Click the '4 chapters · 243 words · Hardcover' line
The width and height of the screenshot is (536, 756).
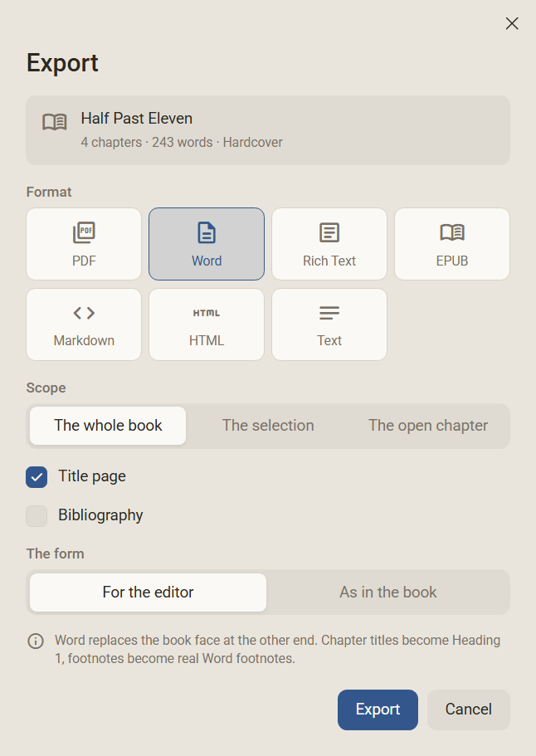pyautogui.click(x=182, y=143)
